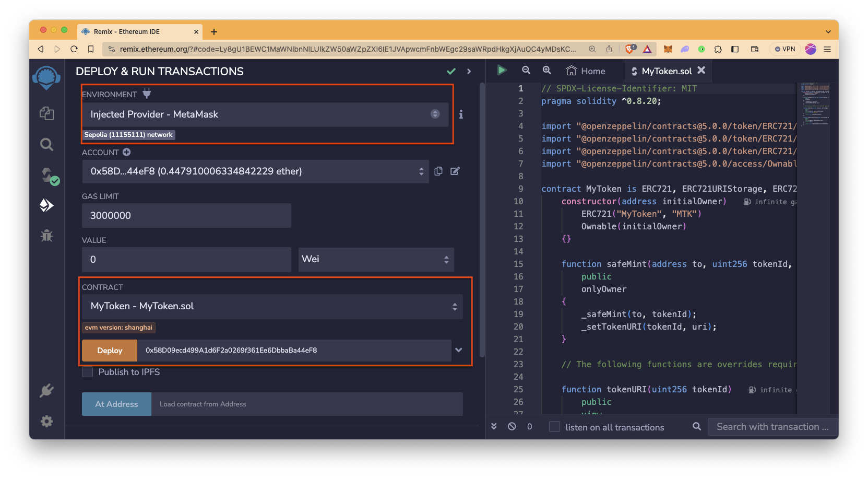Click the sign message edit icon
Image resolution: width=868 pixels, height=478 pixels.
(x=455, y=171)
